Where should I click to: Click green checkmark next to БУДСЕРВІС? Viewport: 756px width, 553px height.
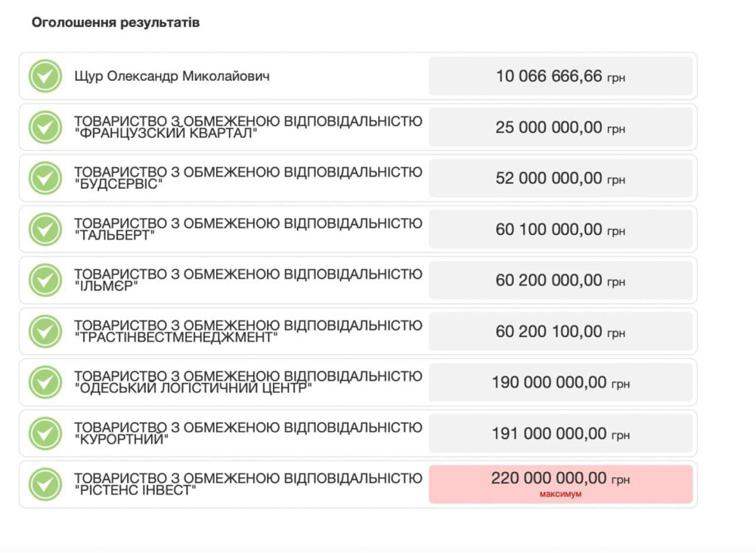45,178
